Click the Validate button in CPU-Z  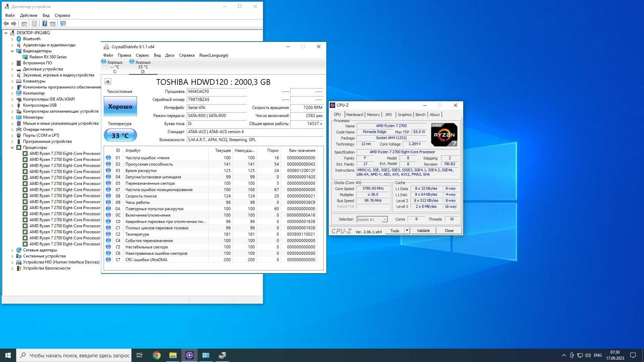[x=423, y=231]
